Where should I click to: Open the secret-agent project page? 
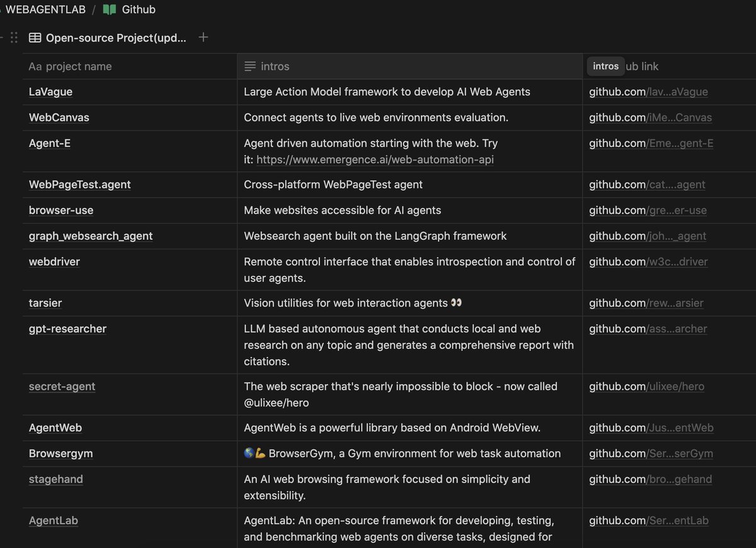(x=62, y=387)
